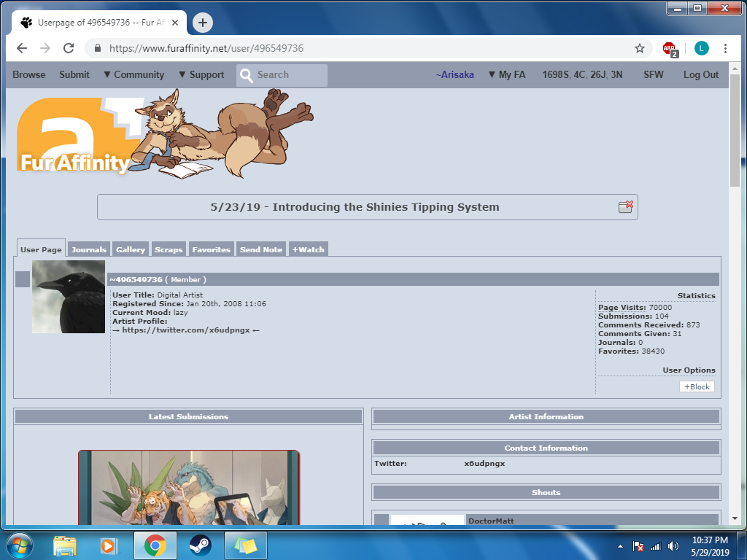Viewport: 747px width, 560px height.
Task: Launch Steam from the taskbar
Action: point(200,545)
